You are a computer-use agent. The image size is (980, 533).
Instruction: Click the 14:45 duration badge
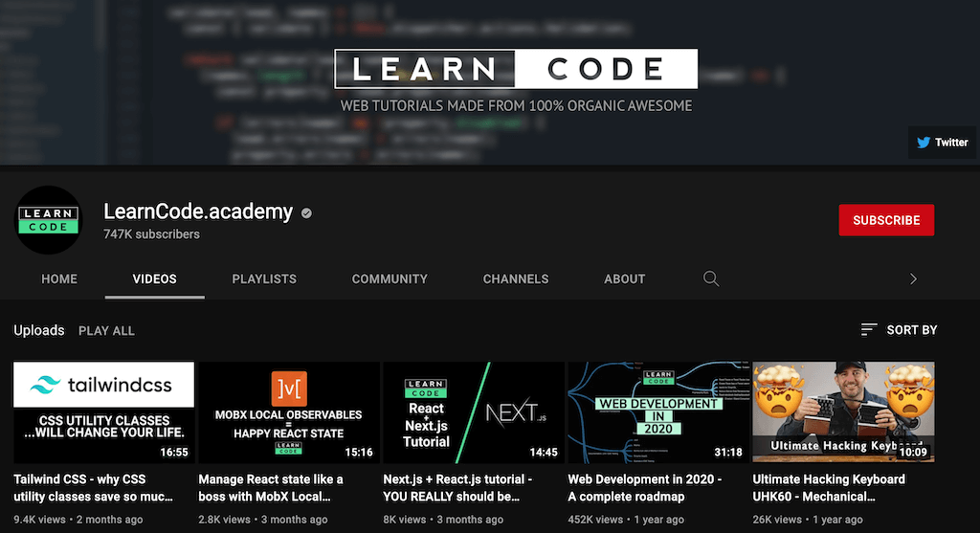544,452
